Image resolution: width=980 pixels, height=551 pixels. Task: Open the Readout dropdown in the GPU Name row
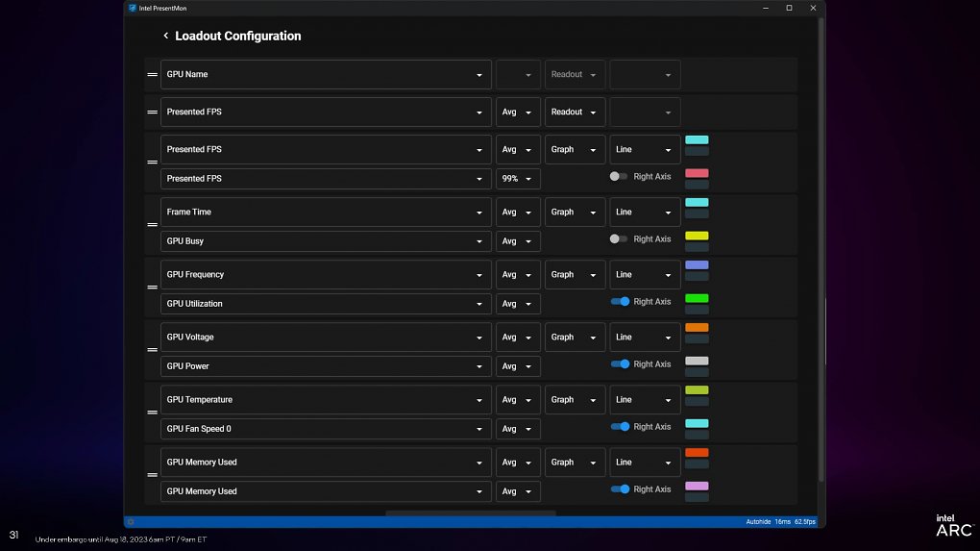click(x=575, y=74)
